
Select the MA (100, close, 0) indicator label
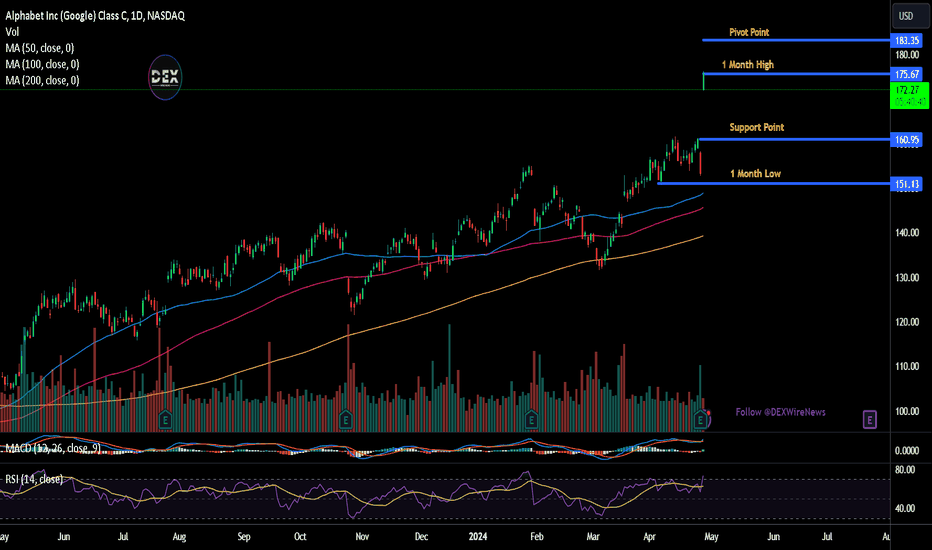[42, 64]
